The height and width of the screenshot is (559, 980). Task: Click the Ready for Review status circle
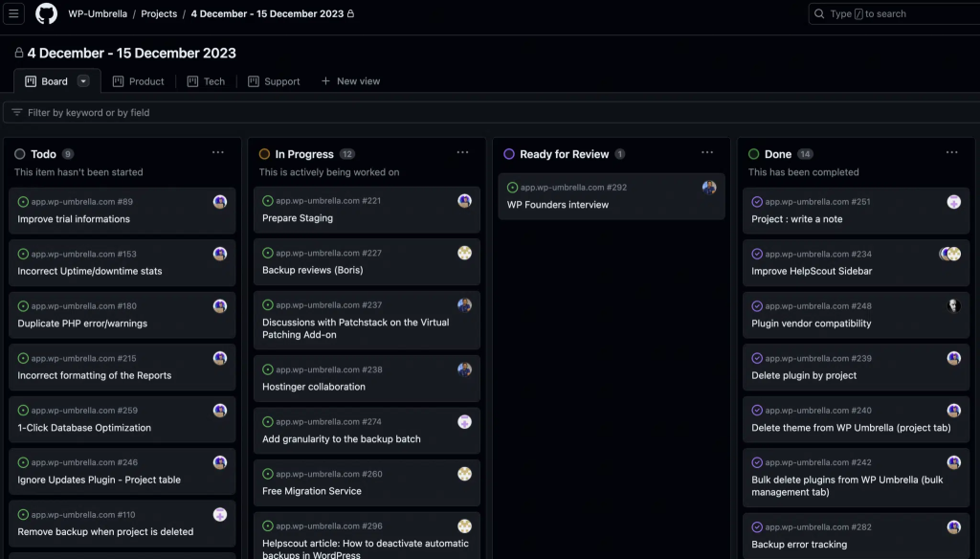pyautogui.click(x=509, y=154)
